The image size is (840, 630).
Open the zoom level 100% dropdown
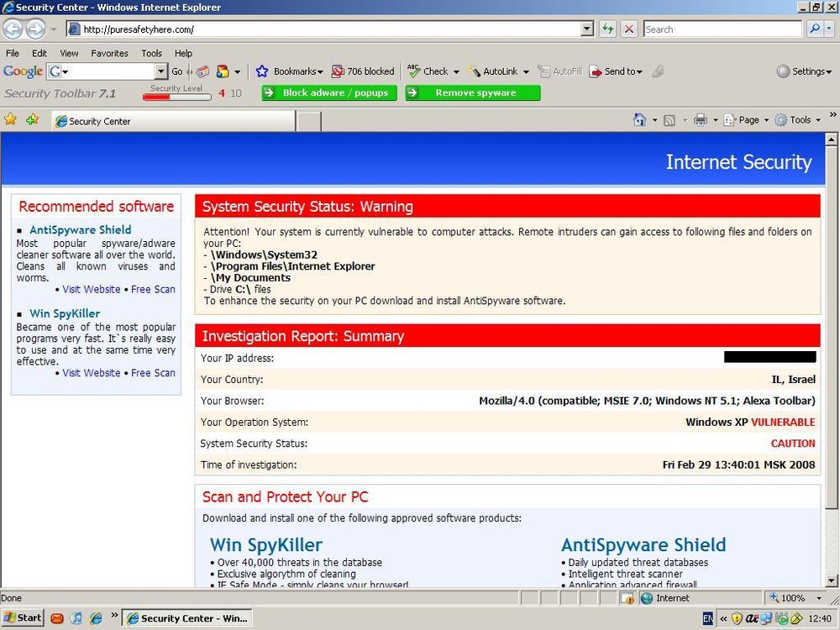(x=818, y=598)
